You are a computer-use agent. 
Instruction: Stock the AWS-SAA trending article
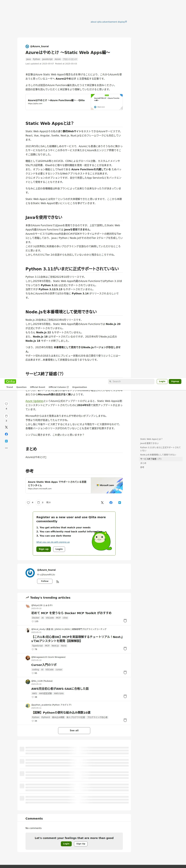125,696
